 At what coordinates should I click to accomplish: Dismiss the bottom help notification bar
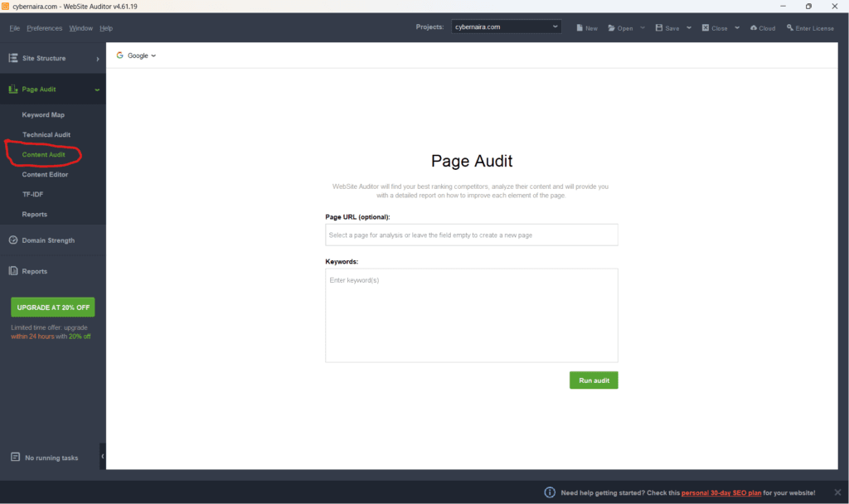pyautogui.click(x=837, y=492)
